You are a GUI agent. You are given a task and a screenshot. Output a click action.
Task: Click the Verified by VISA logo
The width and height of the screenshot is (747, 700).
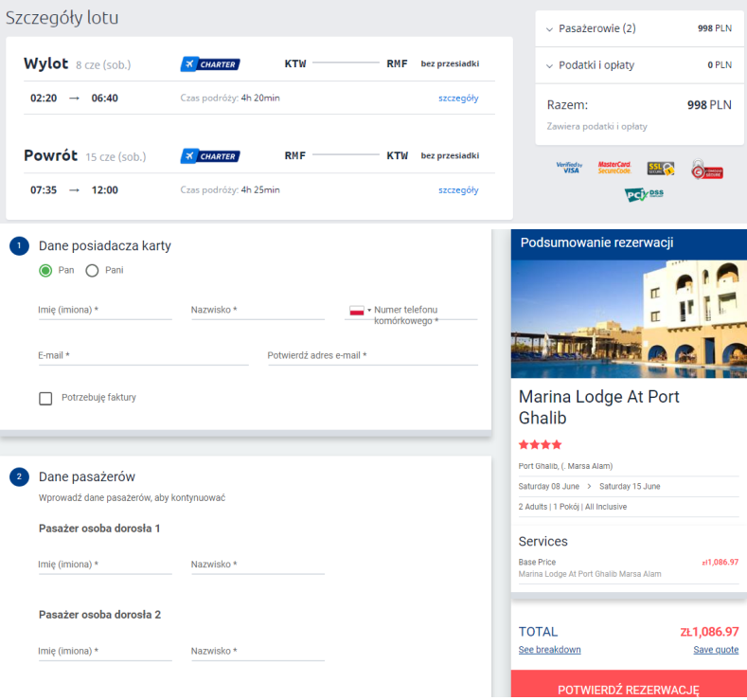tap(569, 168)
